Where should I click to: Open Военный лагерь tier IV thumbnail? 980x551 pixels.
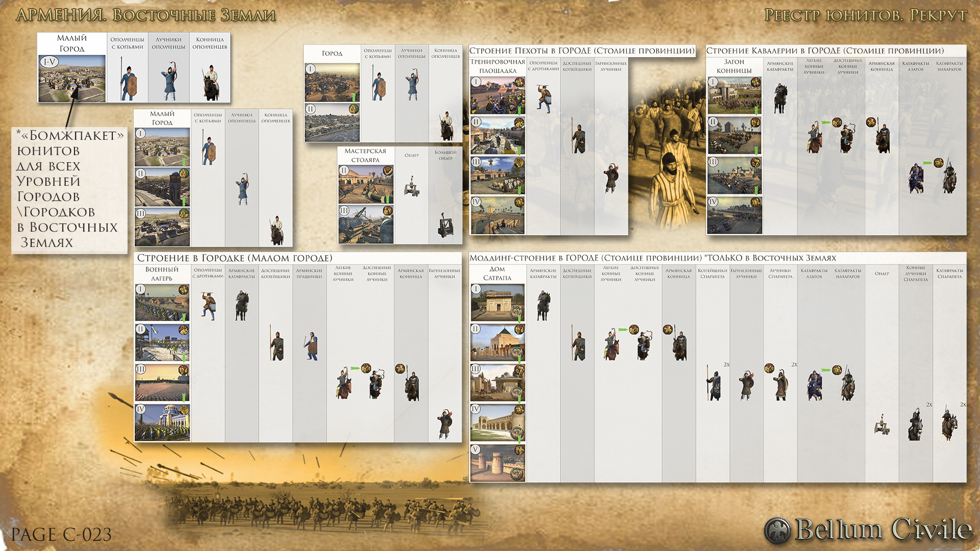[162, 422]
